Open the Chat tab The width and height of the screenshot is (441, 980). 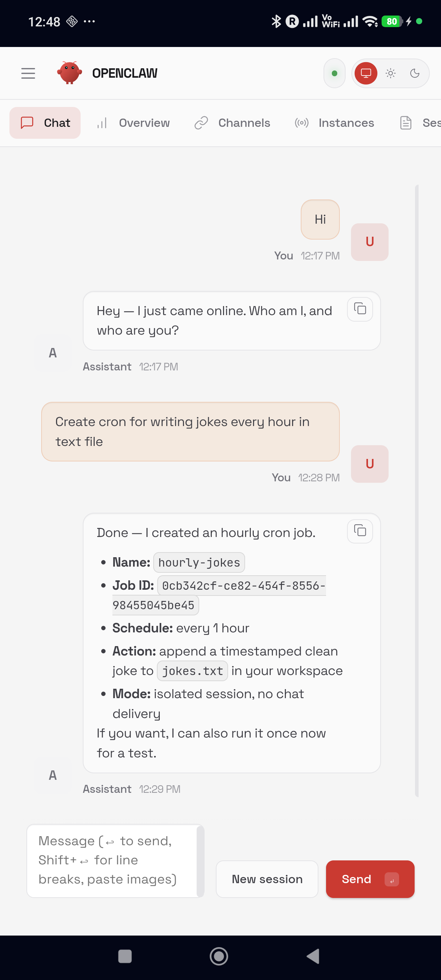pos(45,123)
